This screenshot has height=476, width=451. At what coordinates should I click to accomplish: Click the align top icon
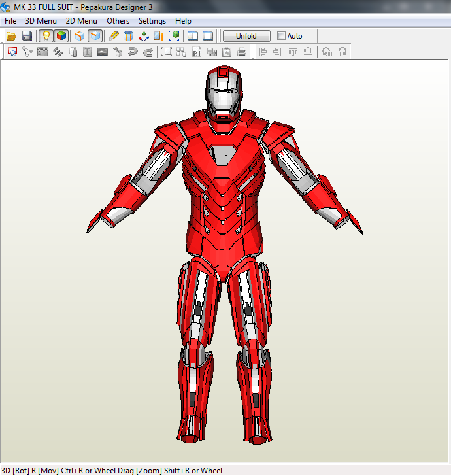click(293, 52)
